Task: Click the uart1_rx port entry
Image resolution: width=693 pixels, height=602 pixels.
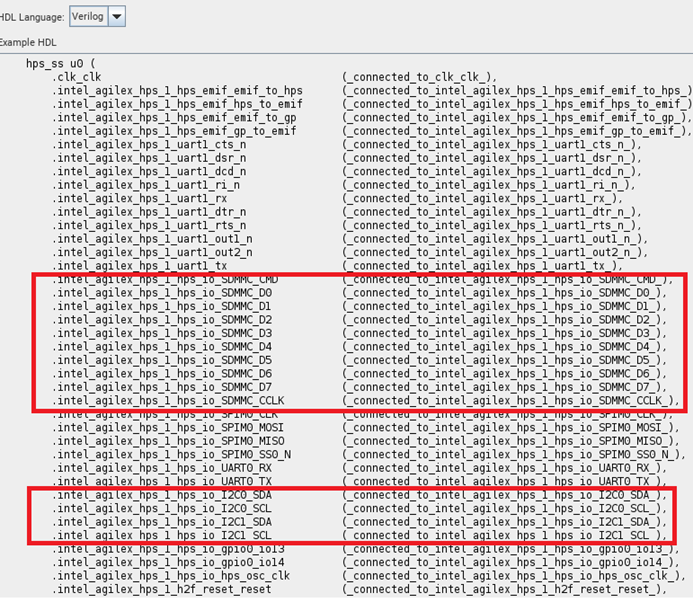Action: click(142, 198)
